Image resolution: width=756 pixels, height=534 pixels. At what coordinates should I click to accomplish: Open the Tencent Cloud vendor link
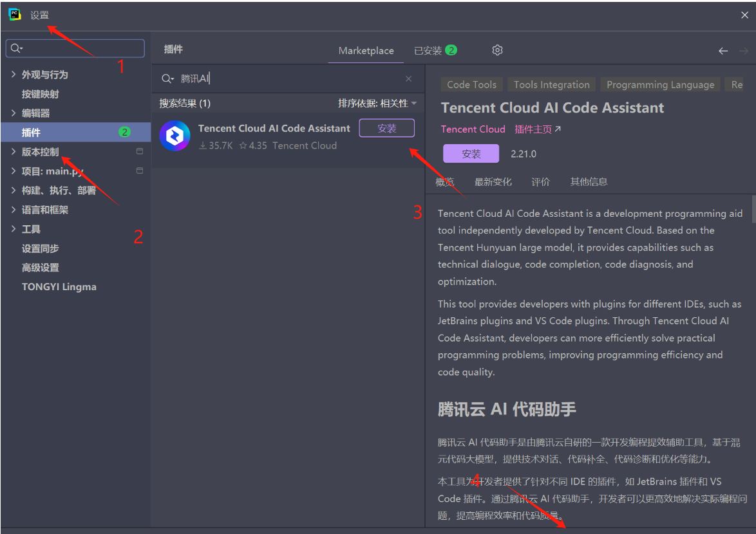pyautogui.click(x=473, y=129)
